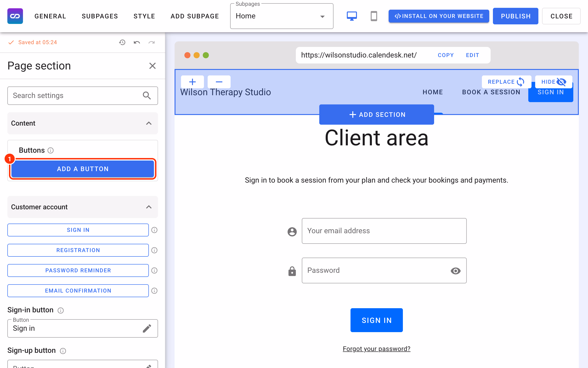
Task: Show info for Buttons setting
Action: (x=51, y=150)
